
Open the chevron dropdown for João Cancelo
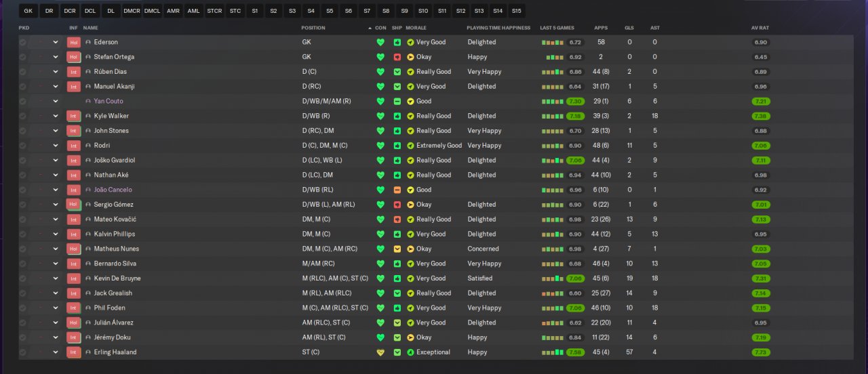(56, 190)
